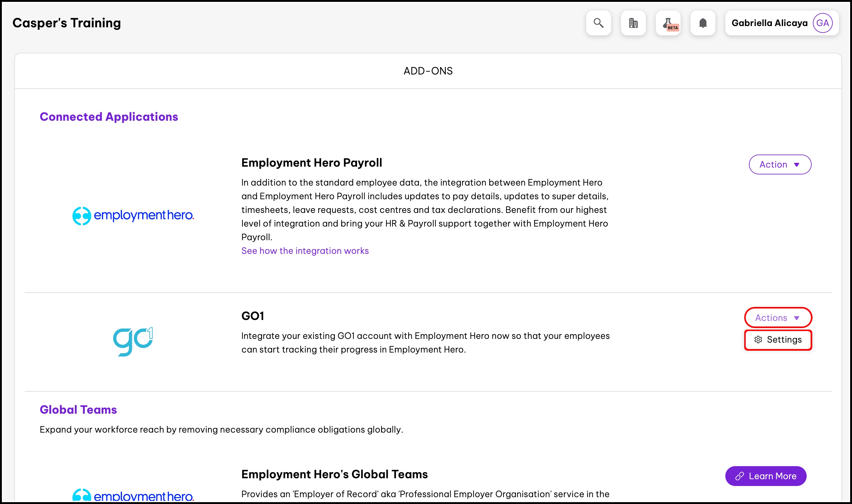Open the search magnifier icon

[598, 23]
